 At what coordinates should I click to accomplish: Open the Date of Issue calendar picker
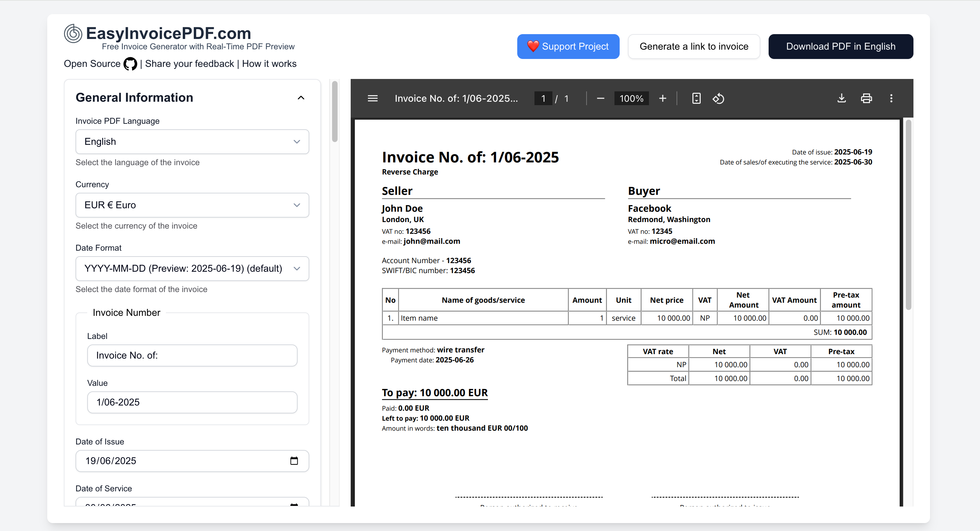294,461
